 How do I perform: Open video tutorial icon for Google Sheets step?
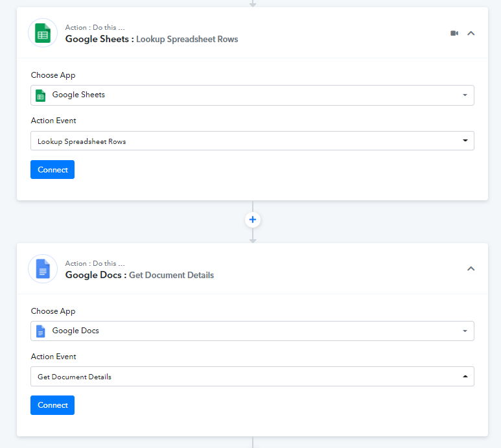[454, 33]
